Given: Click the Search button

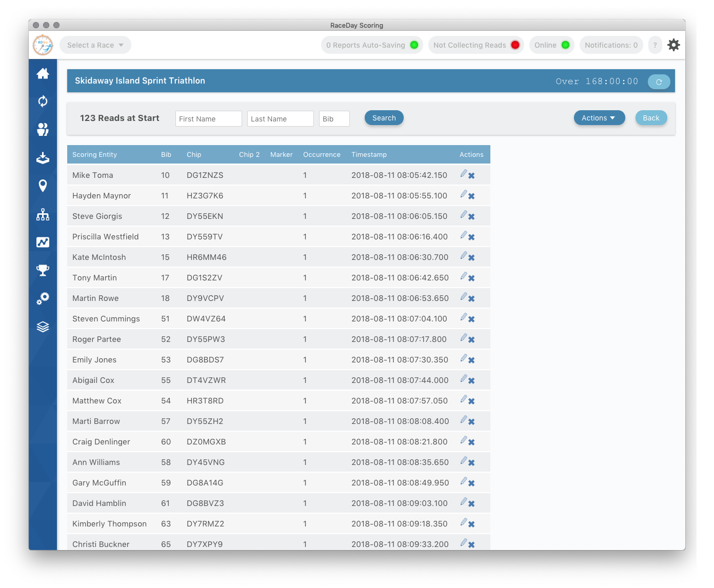Looking at the screenshot, I should (384, 118).
